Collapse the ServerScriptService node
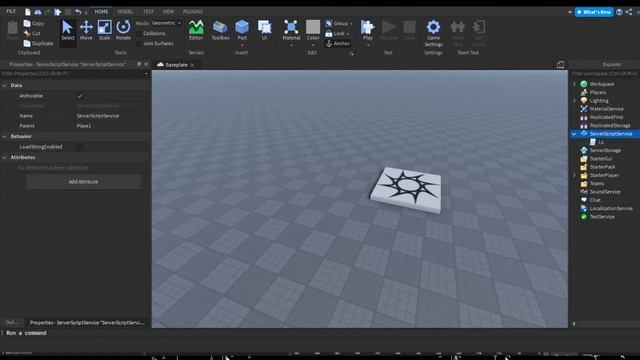The height and width of the screenshot is (360, 640). [574, 134]
